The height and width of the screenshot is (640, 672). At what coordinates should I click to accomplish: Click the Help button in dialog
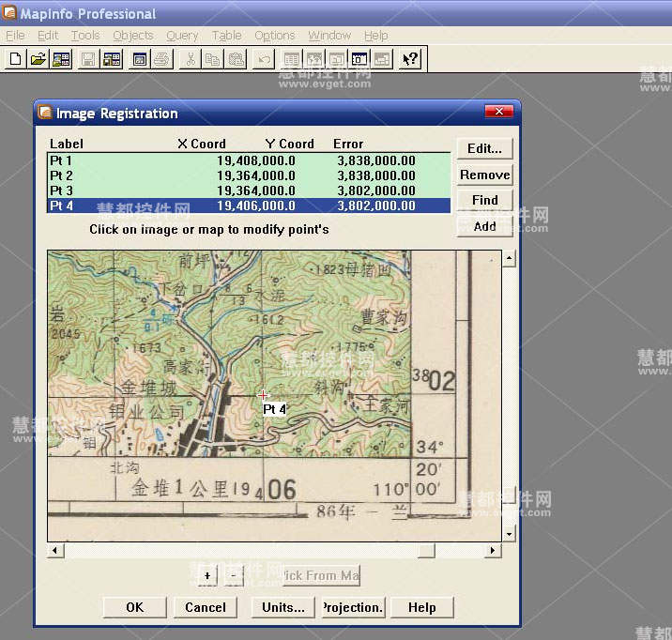422,607
